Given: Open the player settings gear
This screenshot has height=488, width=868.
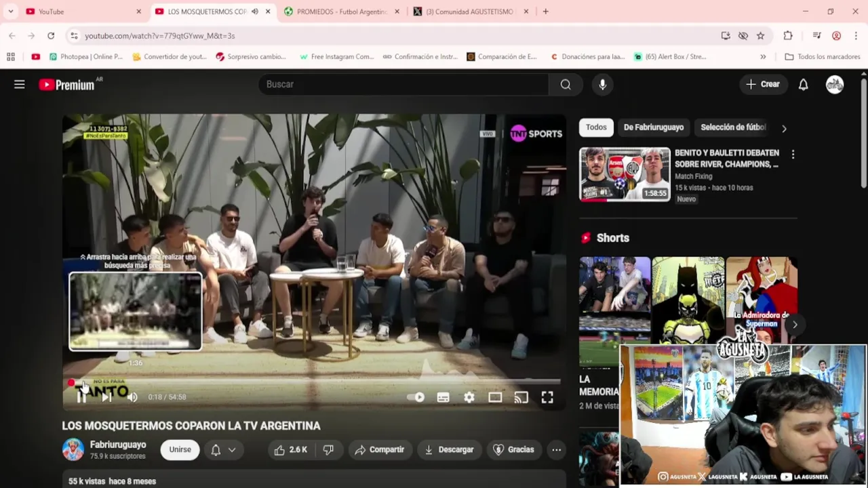Looking at the screenshot, I should coord(469,397).
